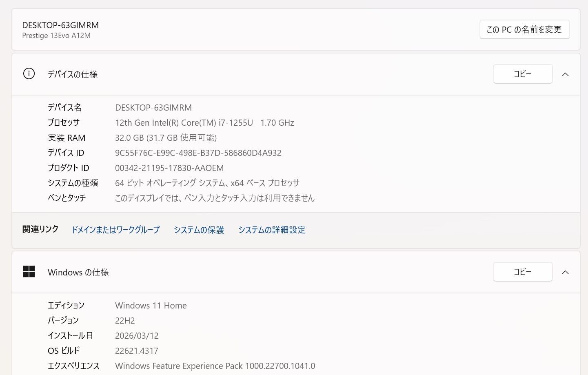This screenshot has height=375, width=588.
Task: Click the info icon beside デバイスの仕様
Action: click(x=29, y=74)
